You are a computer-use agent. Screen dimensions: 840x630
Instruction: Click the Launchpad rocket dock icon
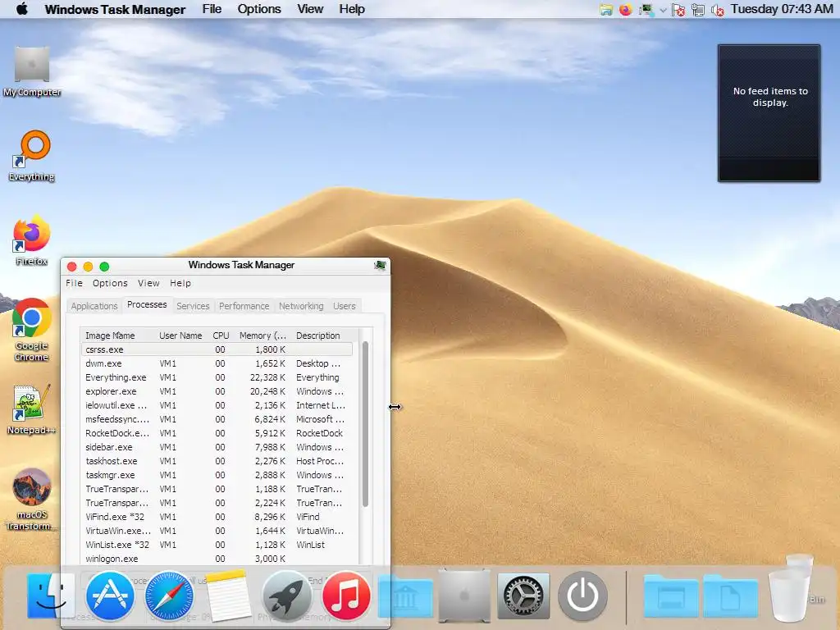click(x=286, y=596)
